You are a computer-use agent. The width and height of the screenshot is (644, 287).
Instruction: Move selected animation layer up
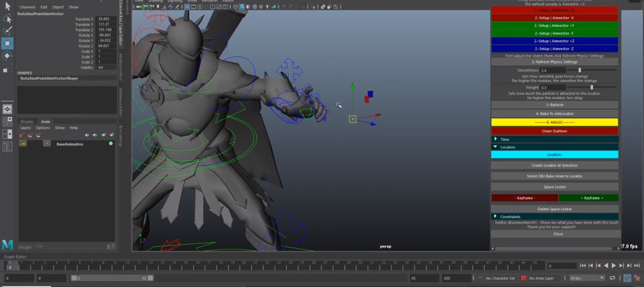click(87, 135)
